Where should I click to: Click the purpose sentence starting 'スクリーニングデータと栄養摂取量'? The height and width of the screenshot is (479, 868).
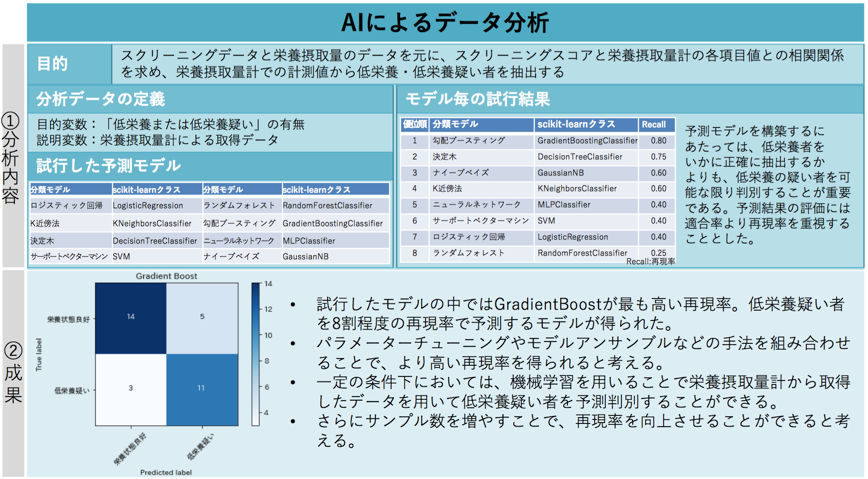click(482, 64)
